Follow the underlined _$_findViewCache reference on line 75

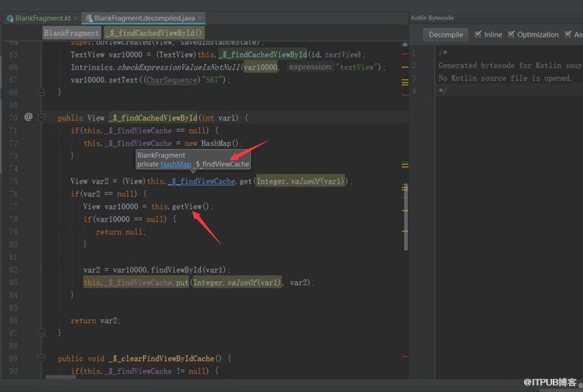tap(202, 182)
